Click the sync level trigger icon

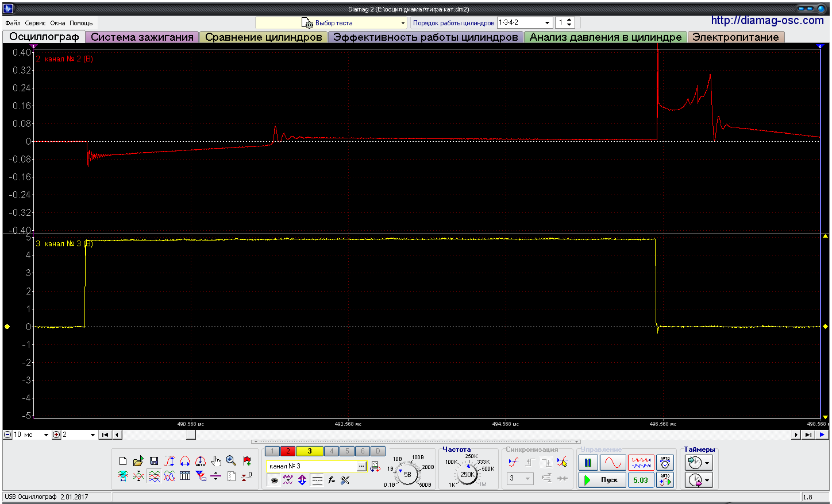pos(513,462)
